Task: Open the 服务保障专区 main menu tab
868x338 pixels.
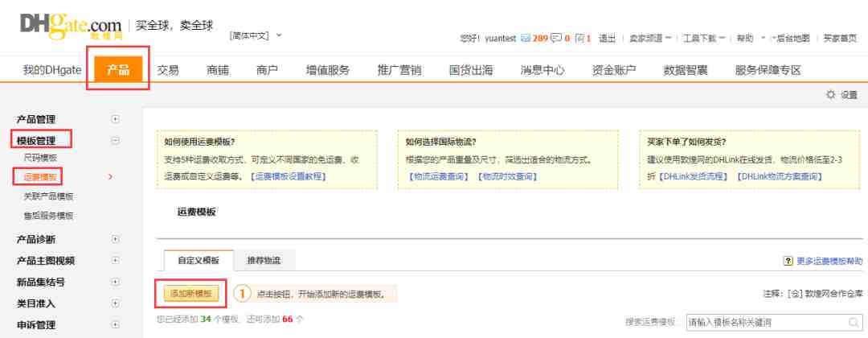Action: [768, 70]
